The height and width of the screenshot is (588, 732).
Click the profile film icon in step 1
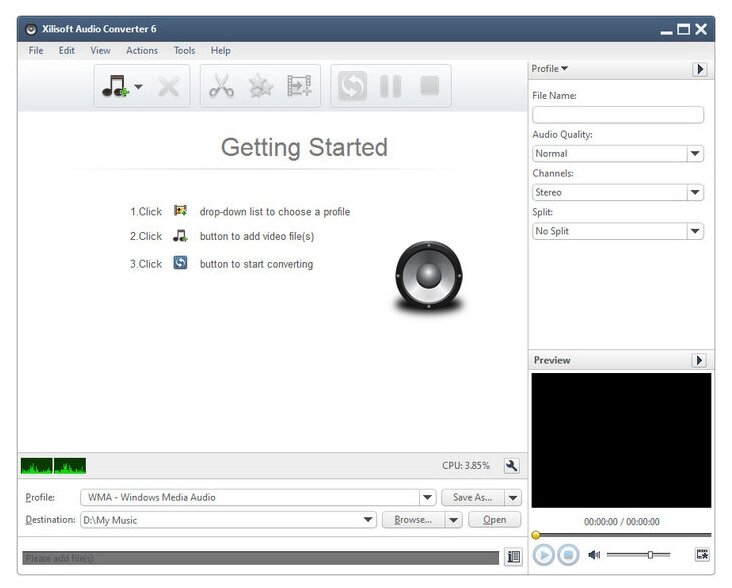click(x=180, y=211)
